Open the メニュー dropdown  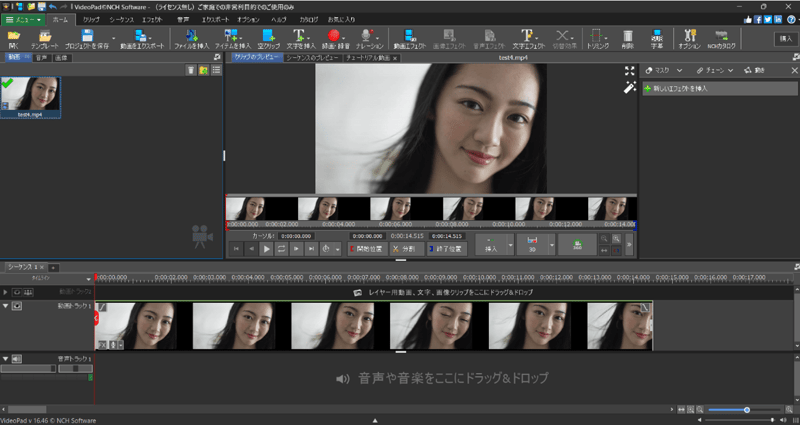click(22, 19)
